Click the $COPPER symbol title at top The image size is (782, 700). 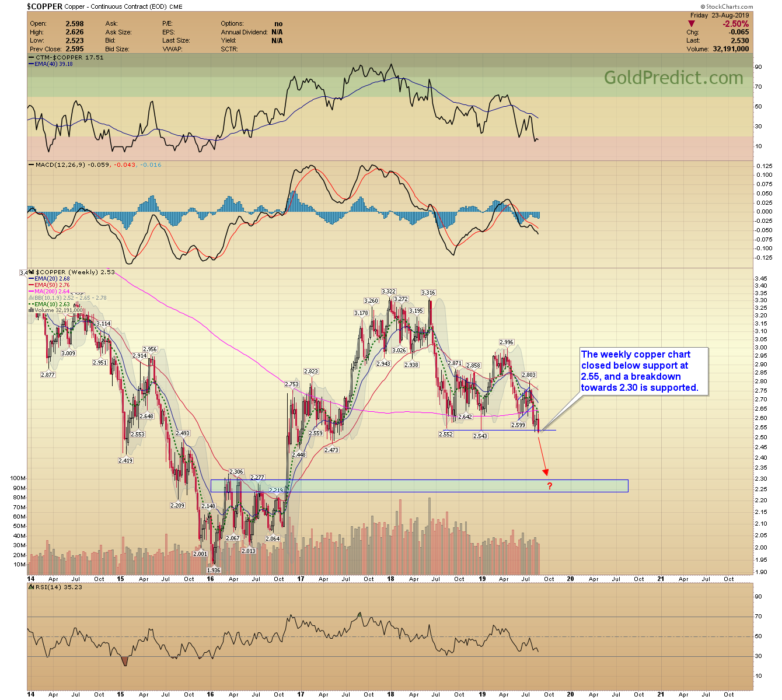tap(44, 6)
